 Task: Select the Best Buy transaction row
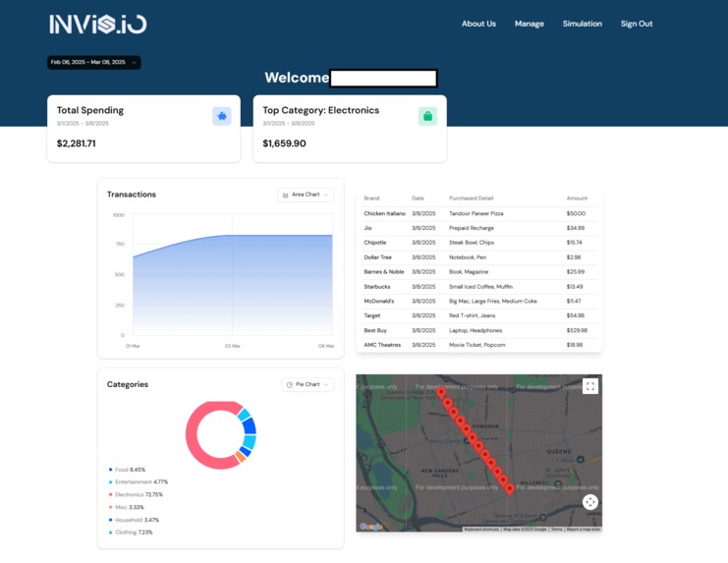pos(479,330)
